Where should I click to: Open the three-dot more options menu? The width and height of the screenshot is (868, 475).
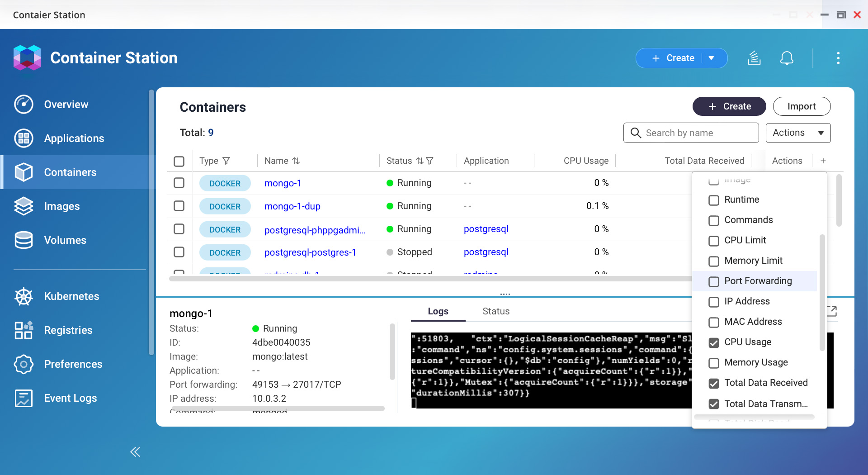point(838,58)
